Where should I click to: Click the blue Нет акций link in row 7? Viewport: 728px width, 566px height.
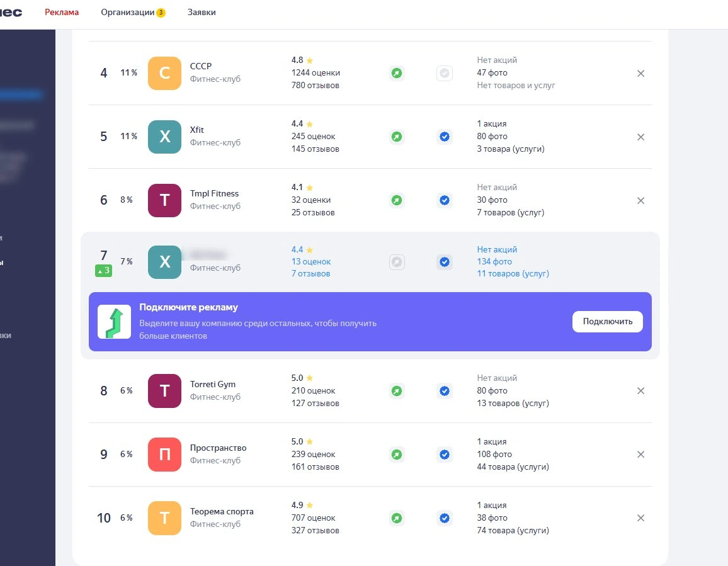[497, 250]
